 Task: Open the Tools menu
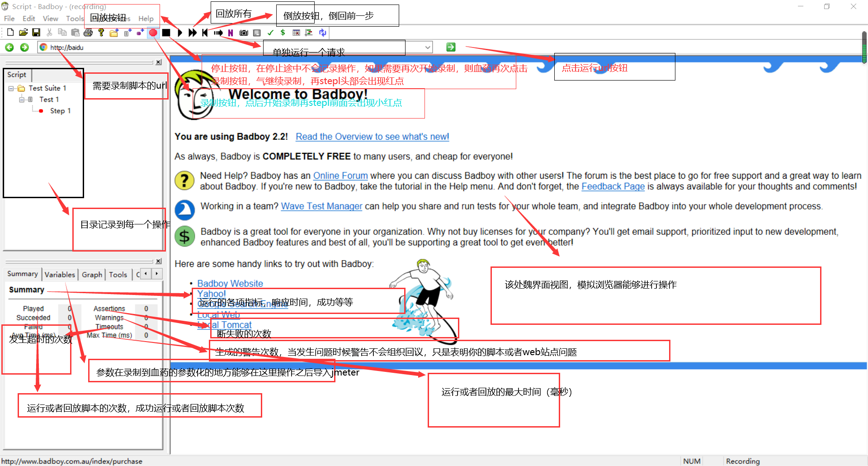pos(75,19)
